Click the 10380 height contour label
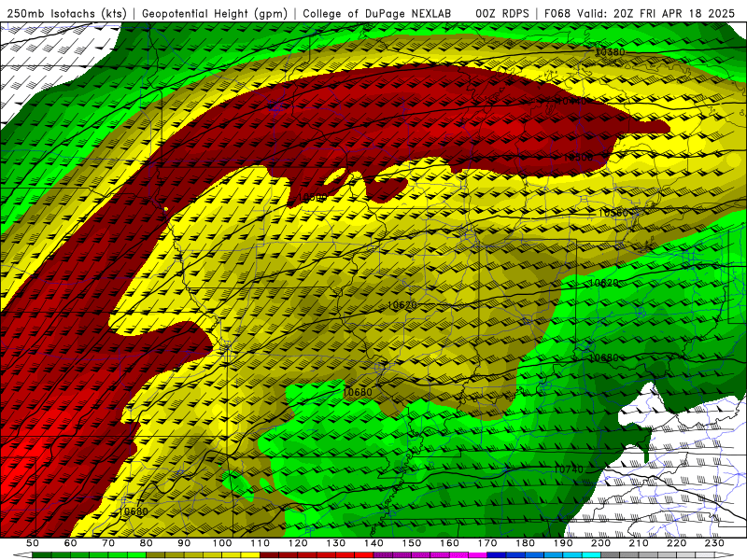 tap(610, 52)
